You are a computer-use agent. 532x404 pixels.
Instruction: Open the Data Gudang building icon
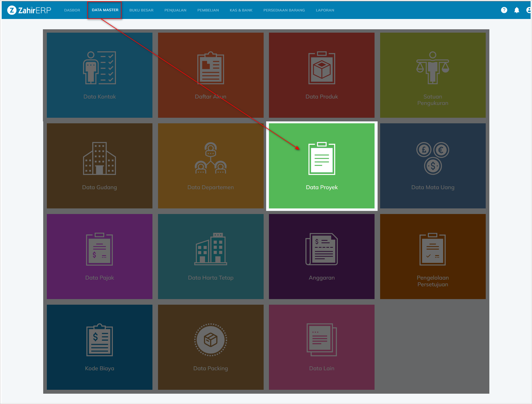[x=99, y=158]
